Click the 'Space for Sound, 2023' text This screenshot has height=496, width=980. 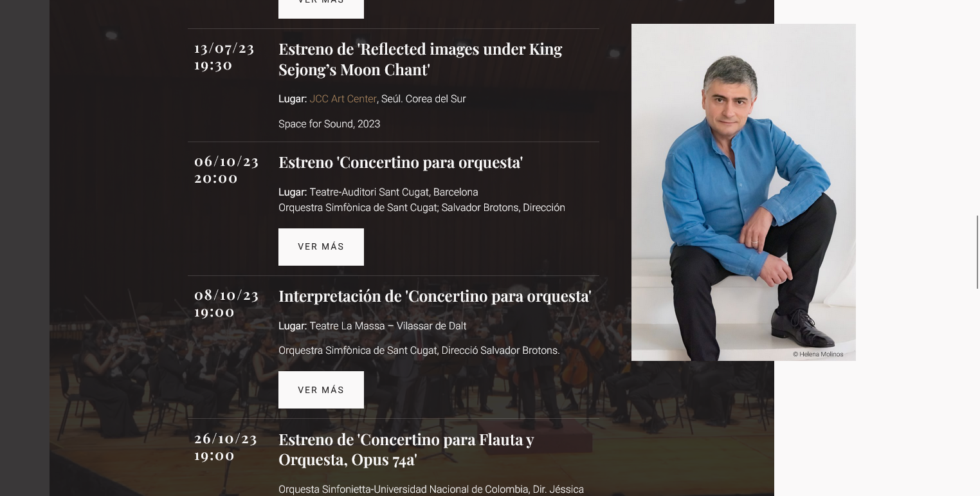click(x=329, y=124)
